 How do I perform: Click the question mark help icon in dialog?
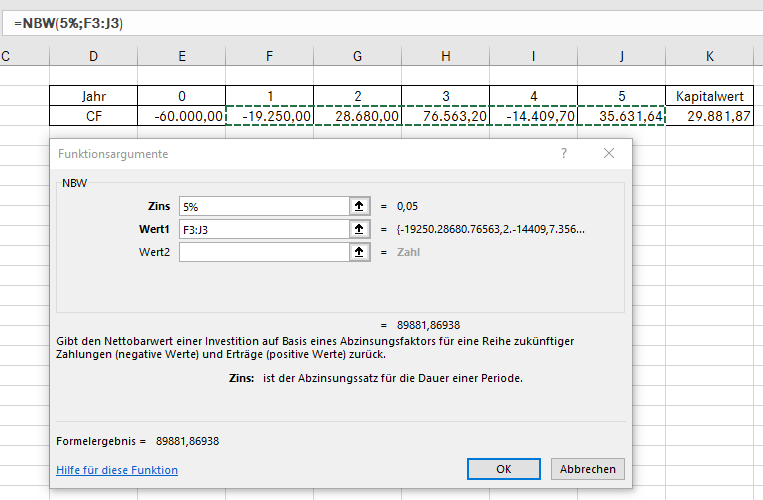click(564, 154)
